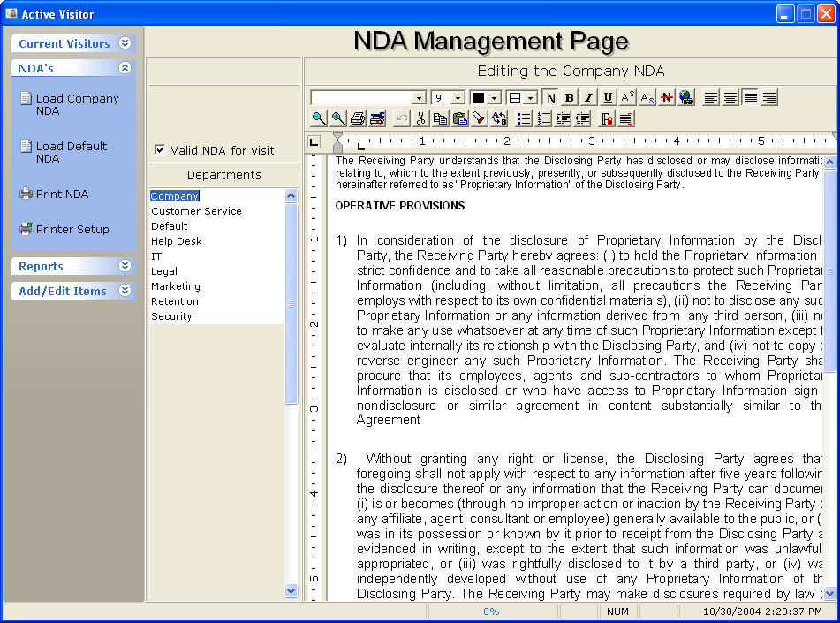The width and height of the screenshot is (840, 623).
Task: Print the document from editor toolbar
Action: (358, 118)
